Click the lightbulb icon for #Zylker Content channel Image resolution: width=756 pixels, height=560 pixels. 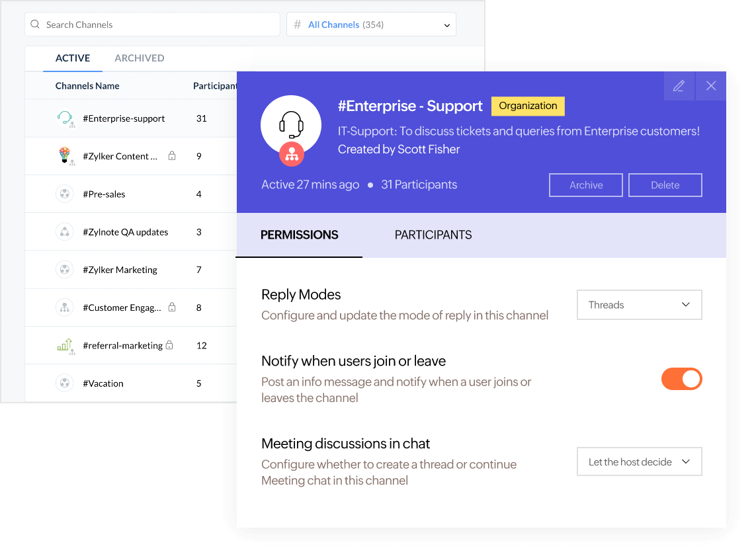coord(64,156)
